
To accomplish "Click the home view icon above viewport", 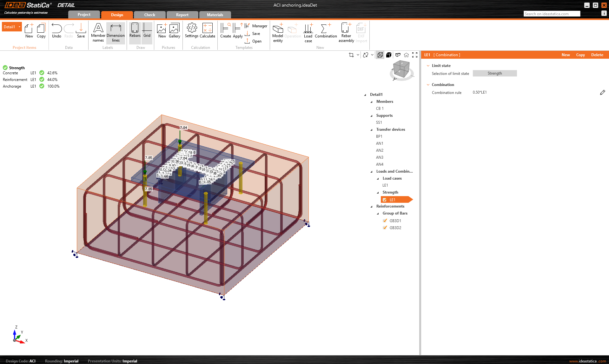I will (x=406, y=55).
